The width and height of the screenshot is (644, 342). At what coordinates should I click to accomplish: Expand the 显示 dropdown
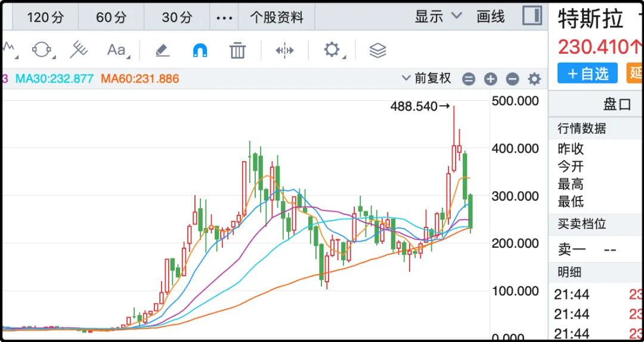point(438,17)
